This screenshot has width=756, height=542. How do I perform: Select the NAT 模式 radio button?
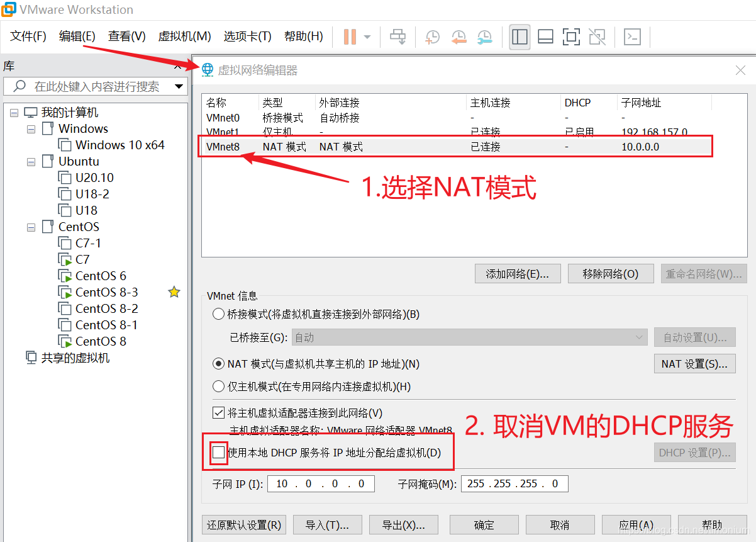[x=218, y=363]
